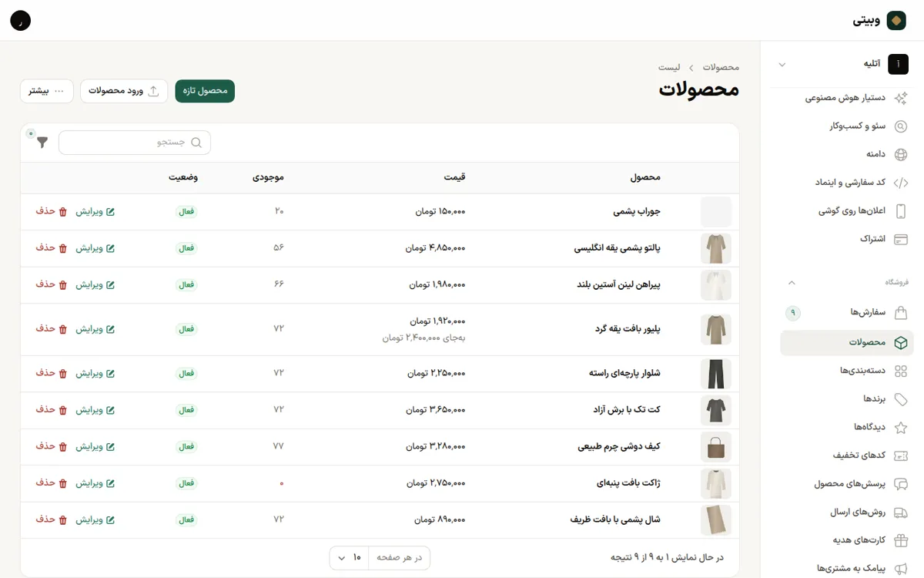Edit ژاکت بافت پنبه‌ای product

(x=95, y=483)
